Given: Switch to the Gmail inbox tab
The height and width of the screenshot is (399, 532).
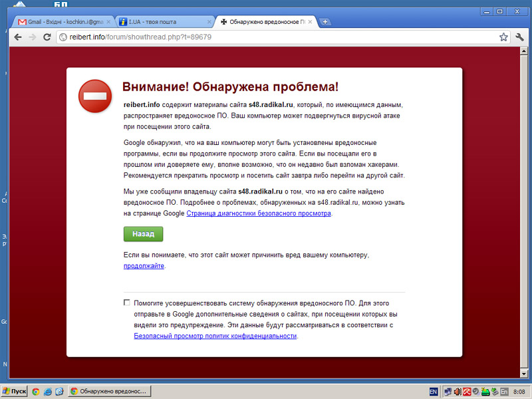Looking at the screenshot, I should [x=63, y=22].
